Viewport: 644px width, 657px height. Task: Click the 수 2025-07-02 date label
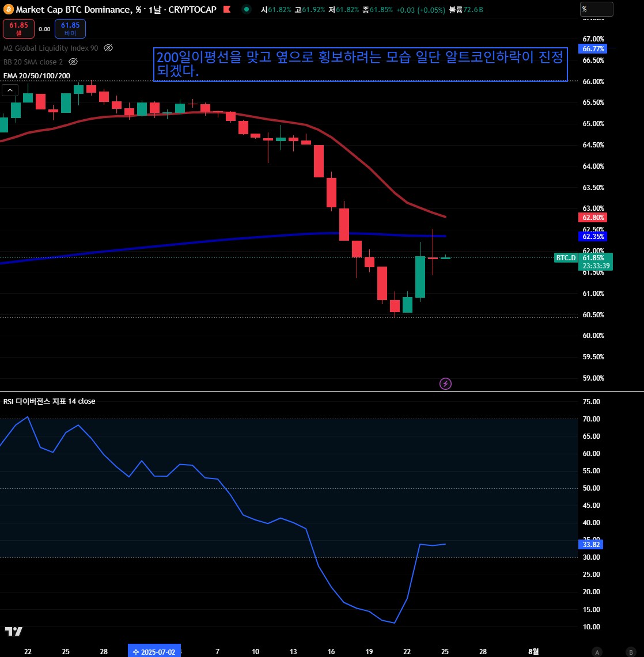point(154,652)
